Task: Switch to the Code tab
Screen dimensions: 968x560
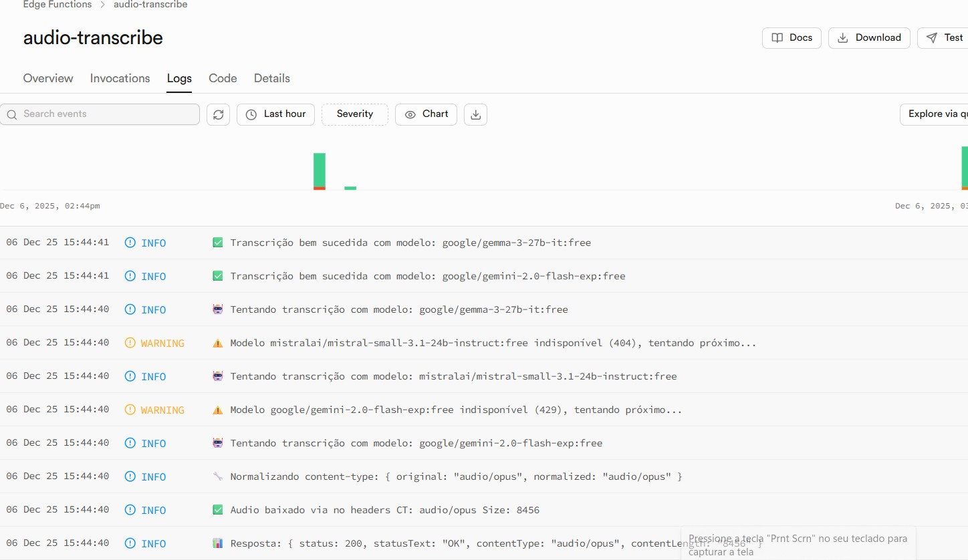Action: coord(223,78)
